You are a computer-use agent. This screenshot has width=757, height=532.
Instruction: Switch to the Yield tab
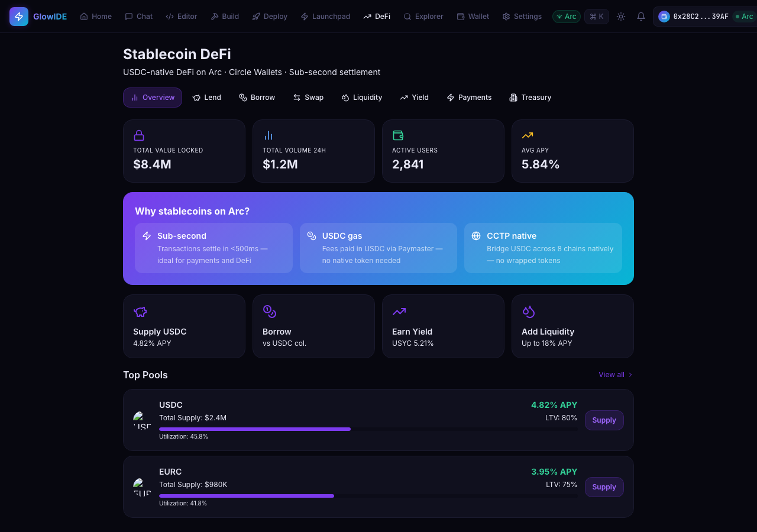pos(414,98)
